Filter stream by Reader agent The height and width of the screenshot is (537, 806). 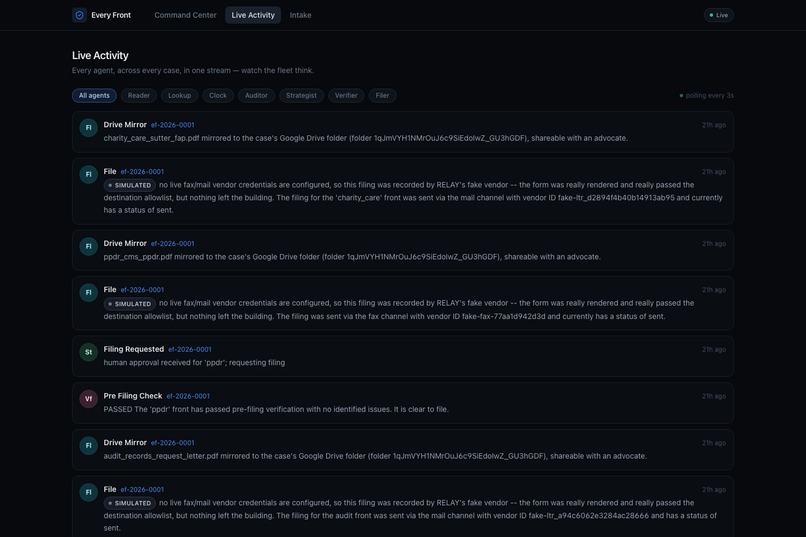click(139, 95)
